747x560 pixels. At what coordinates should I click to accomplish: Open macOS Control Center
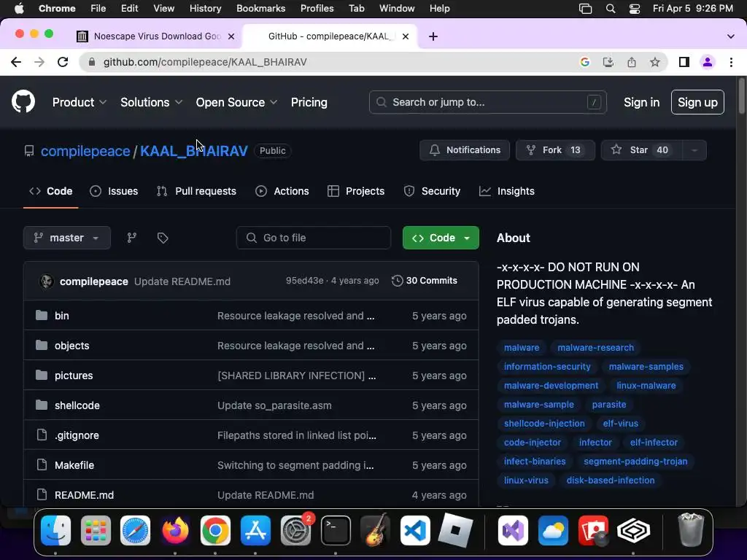[x=635, y=9]
